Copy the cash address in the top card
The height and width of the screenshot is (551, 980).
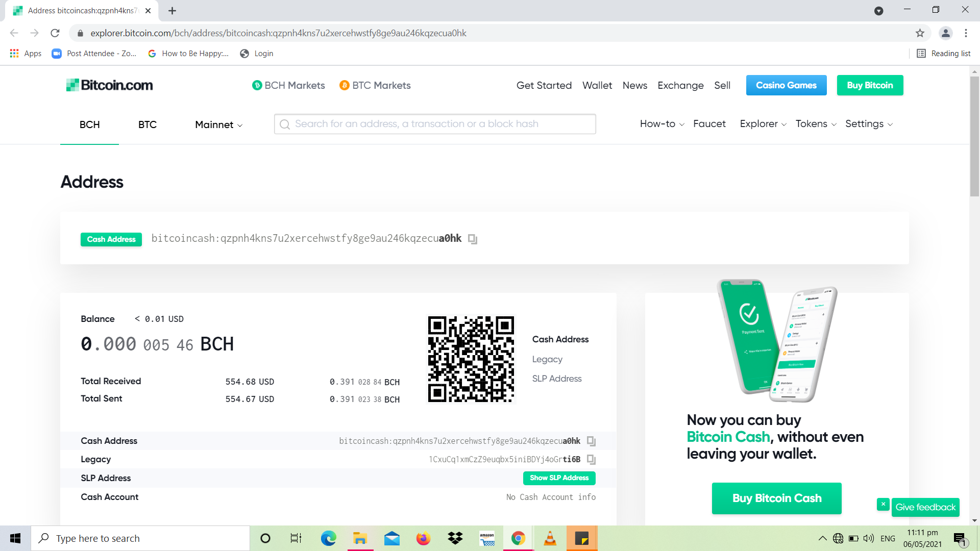[473, 239]
